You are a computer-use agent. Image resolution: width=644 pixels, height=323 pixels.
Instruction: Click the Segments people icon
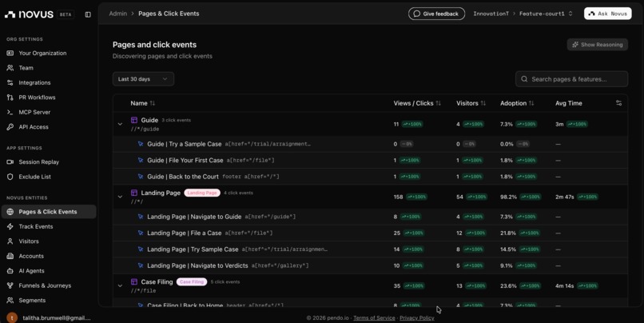10,301
